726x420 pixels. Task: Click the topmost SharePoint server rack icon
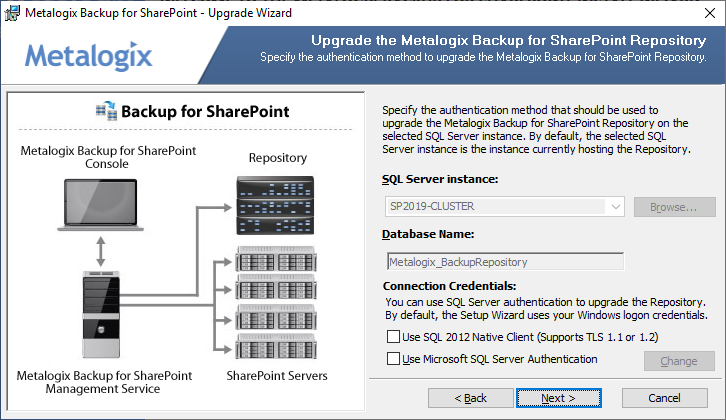click(263, 258)
